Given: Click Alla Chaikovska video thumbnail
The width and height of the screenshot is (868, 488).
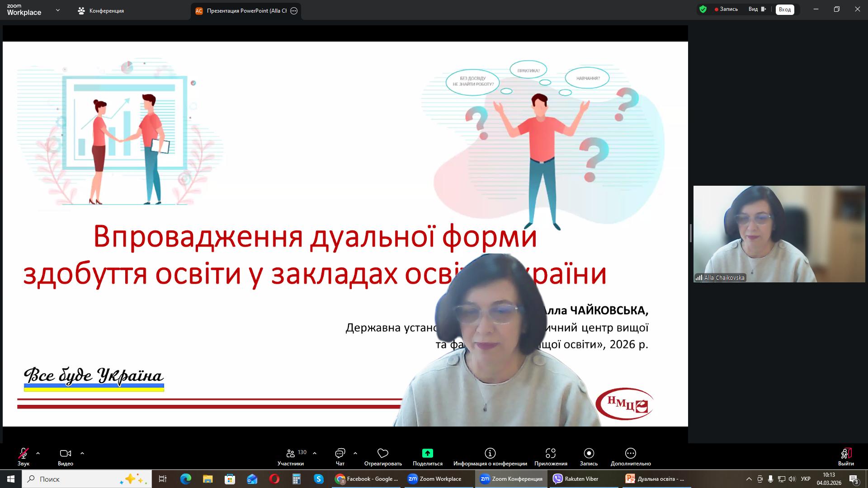Looking at the screenshot, I should [779, 234].
